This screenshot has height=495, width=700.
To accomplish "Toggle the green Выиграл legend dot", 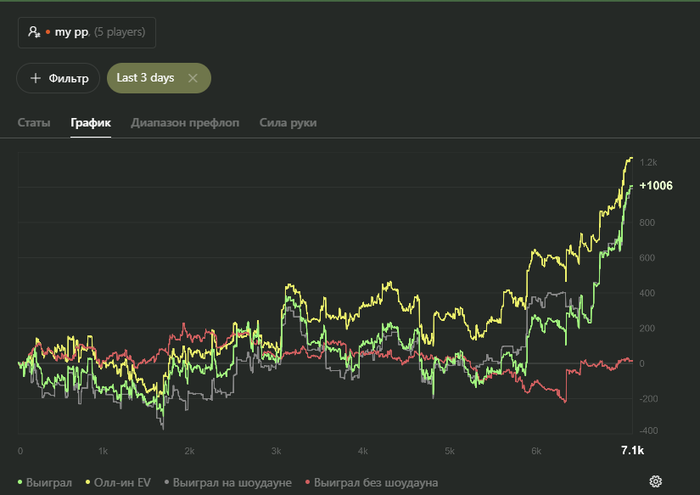I will pos(20,482).
